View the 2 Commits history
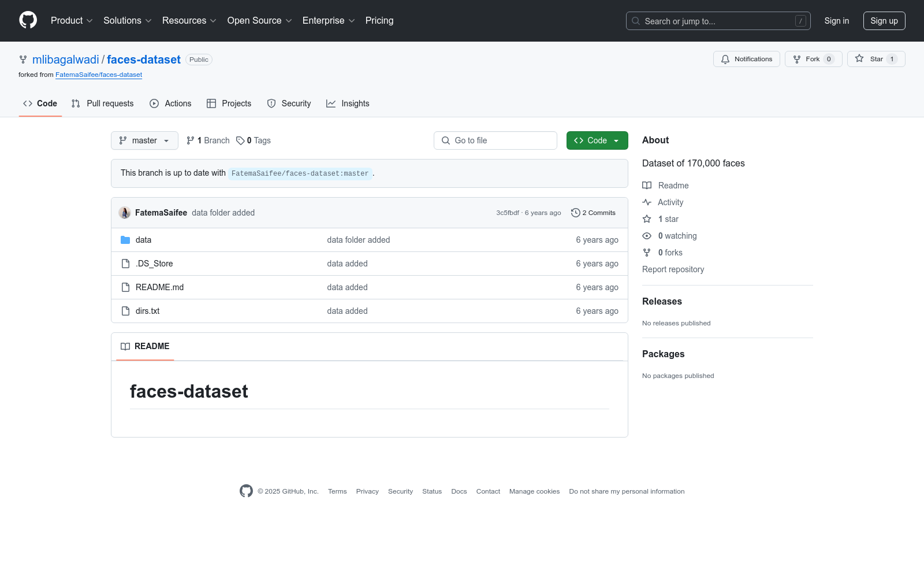924x578 pixels. (594, 213)
